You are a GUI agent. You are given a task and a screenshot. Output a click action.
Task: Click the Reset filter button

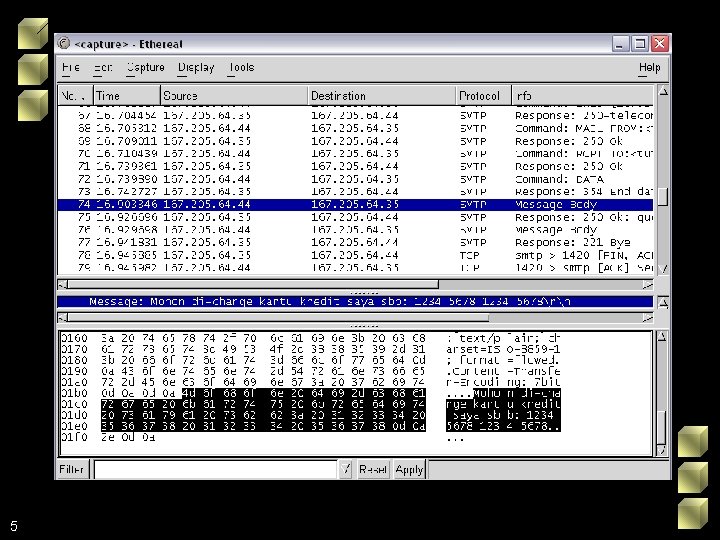373,469
